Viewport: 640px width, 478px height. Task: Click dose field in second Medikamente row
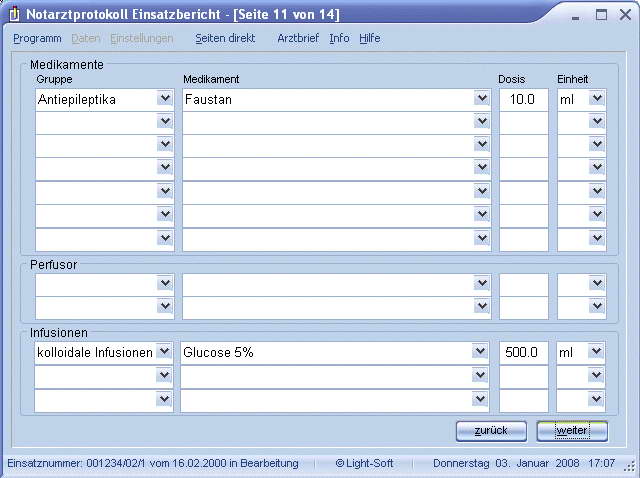[524, 122]
